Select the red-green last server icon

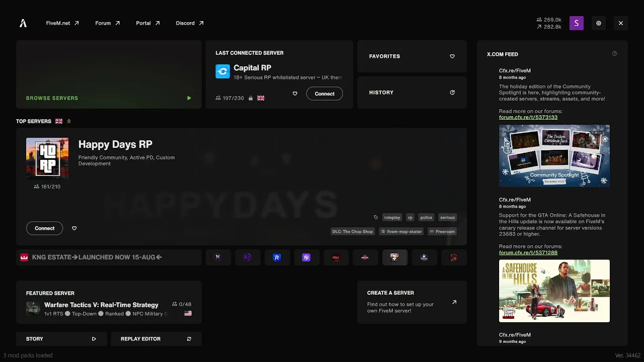(x=453, y=257)
